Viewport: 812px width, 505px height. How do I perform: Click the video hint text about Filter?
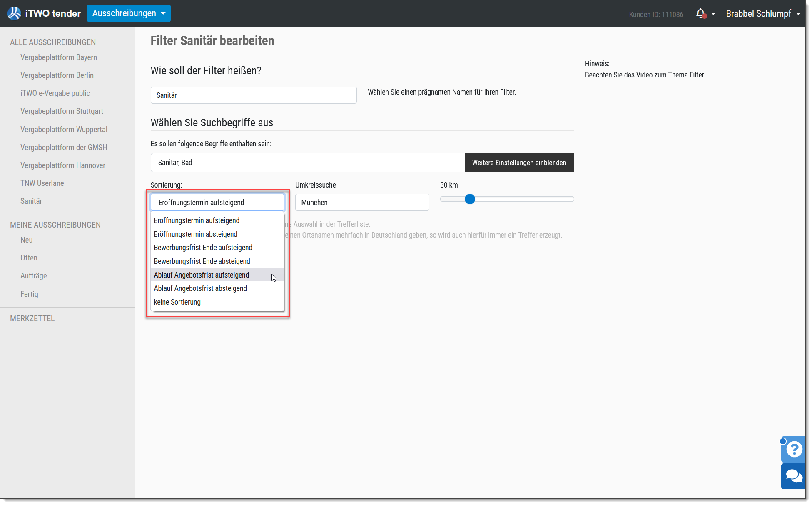click(x=645, y=75)
